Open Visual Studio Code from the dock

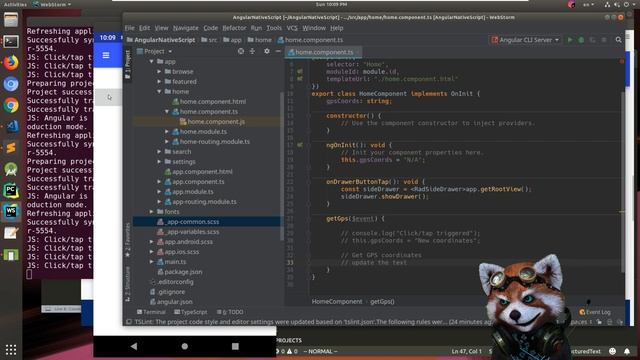pos(11,127)
